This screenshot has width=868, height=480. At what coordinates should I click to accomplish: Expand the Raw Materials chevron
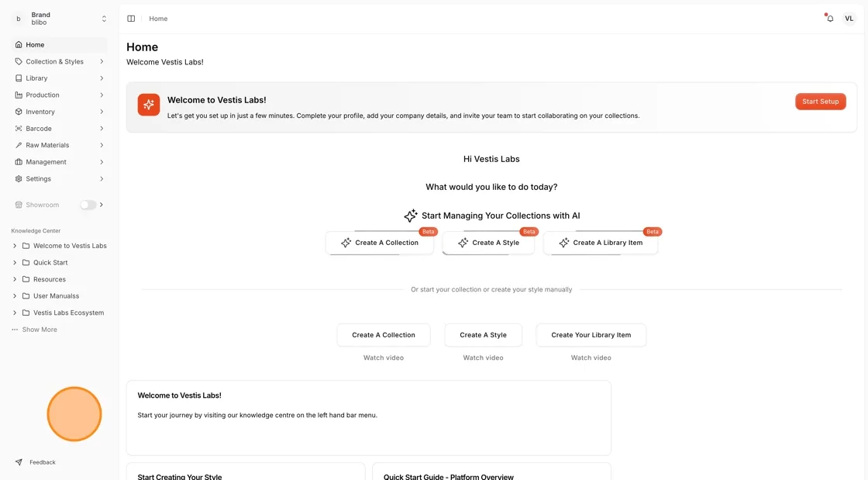coord(102,145)
